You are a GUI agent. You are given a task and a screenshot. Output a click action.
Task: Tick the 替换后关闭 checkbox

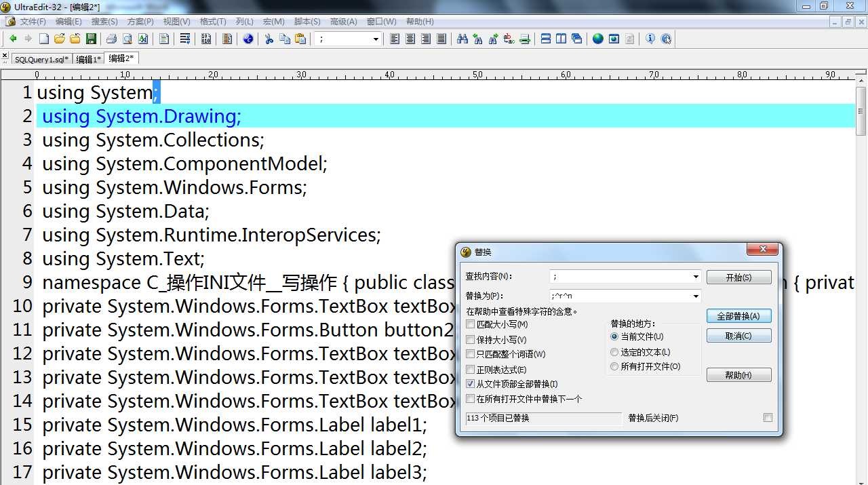(768, 418)
